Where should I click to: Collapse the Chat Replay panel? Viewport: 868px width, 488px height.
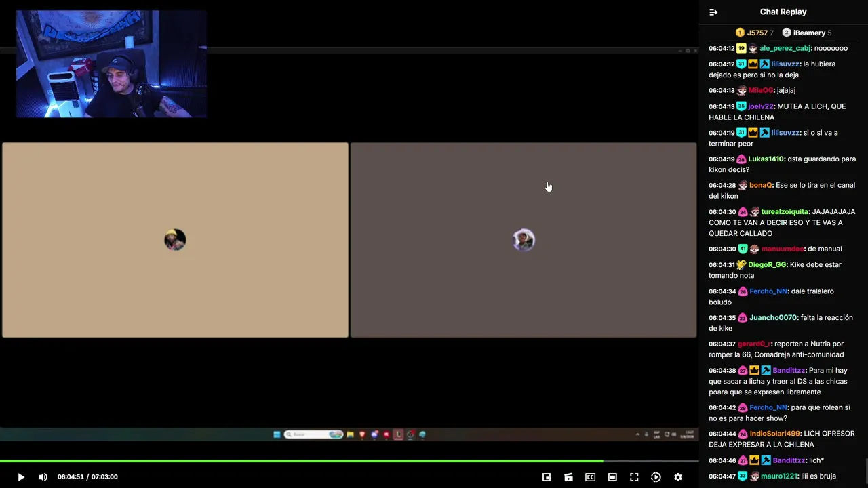713,12
